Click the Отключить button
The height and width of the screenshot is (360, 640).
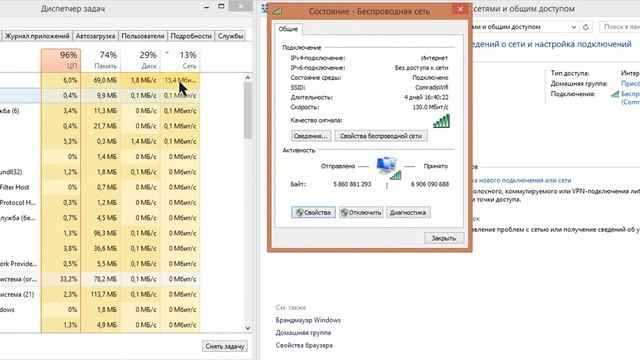point(361,212)
